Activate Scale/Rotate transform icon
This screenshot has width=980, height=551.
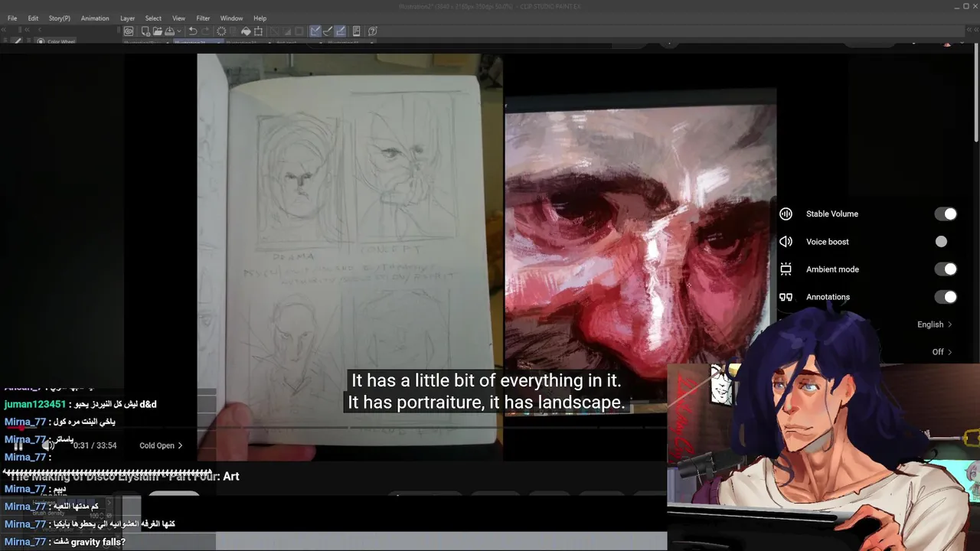258,31
